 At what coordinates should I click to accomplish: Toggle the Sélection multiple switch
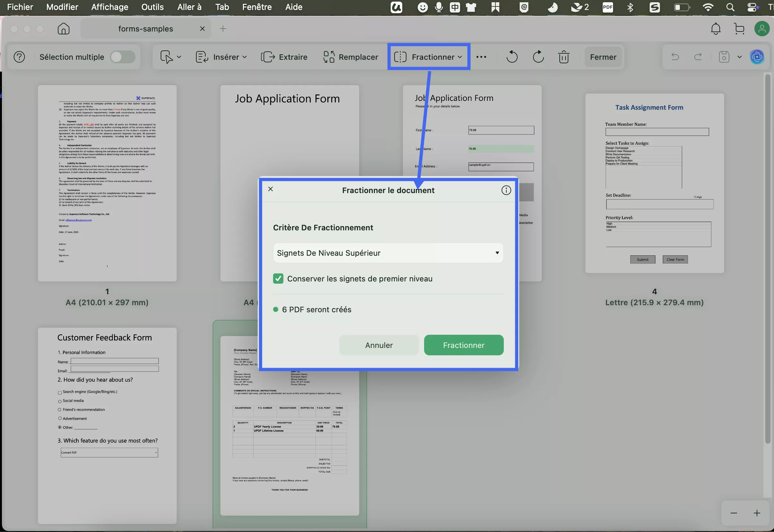click(122, 57)
